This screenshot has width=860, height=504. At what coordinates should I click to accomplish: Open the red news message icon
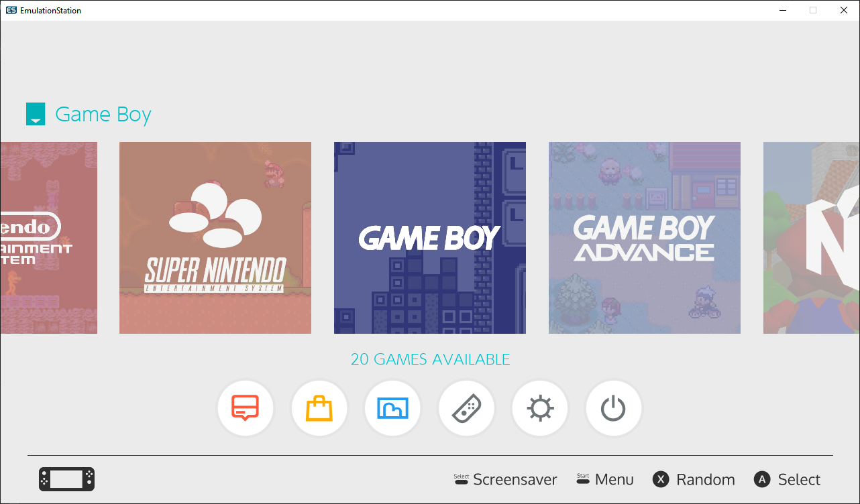point(246,408)
